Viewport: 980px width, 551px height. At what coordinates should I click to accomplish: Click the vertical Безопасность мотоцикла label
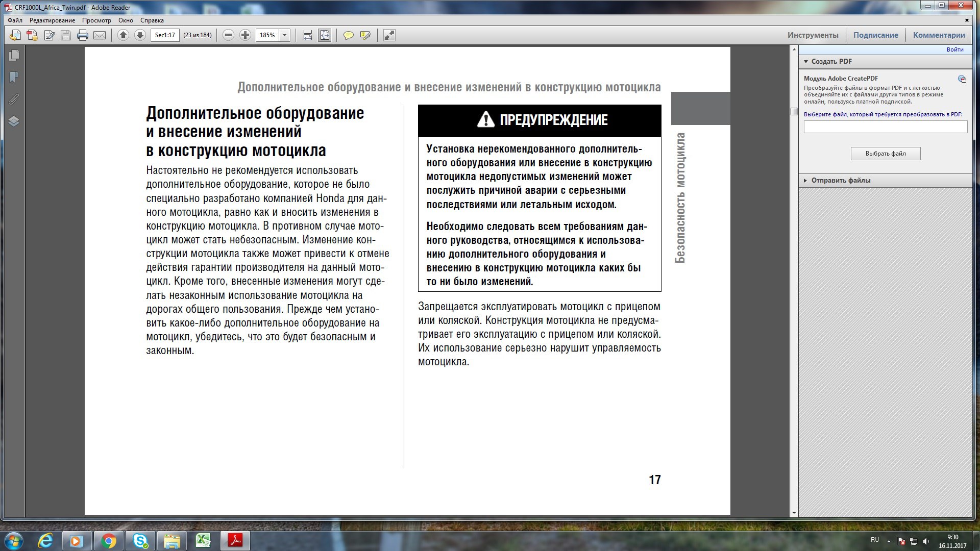(680, 198)
